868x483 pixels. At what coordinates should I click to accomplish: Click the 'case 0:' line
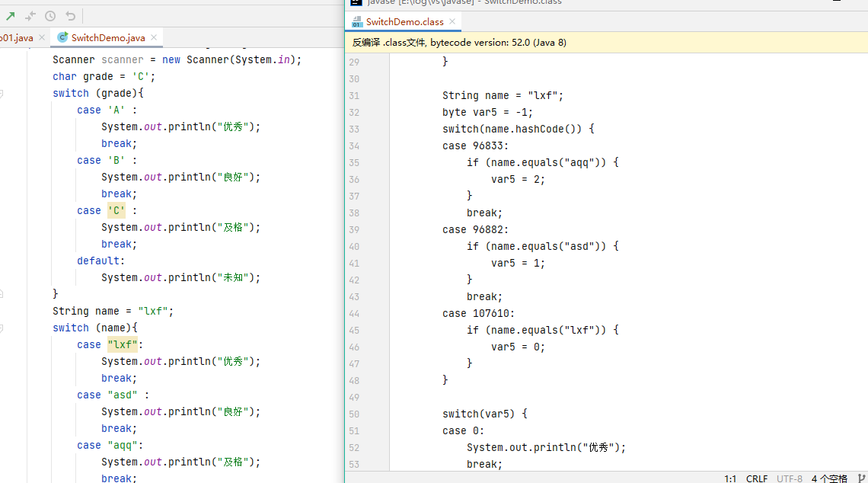tap(464, 431)
